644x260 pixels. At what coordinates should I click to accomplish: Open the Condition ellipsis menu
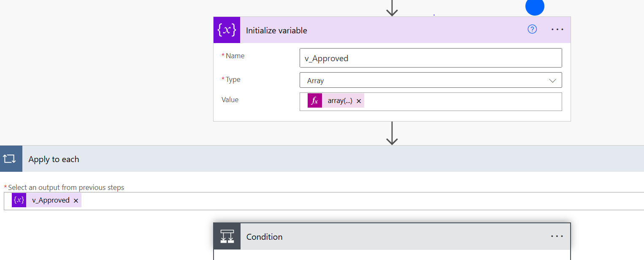(x=557, y=236)
